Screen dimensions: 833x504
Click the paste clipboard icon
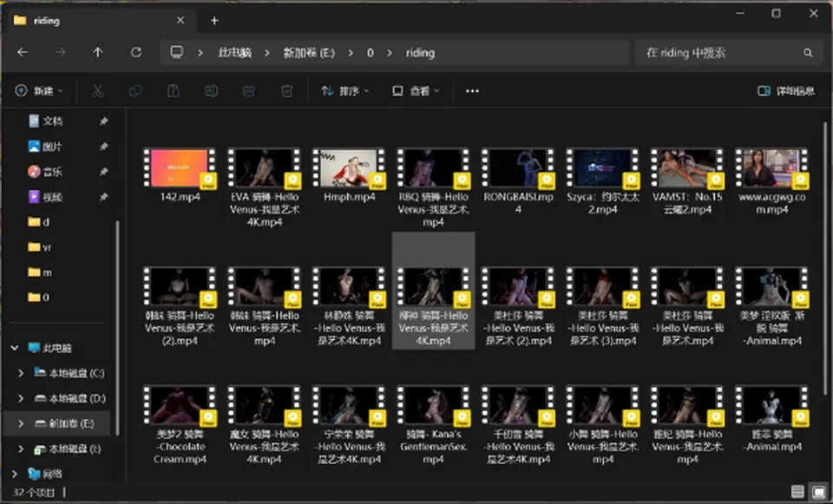click(174, 91)
